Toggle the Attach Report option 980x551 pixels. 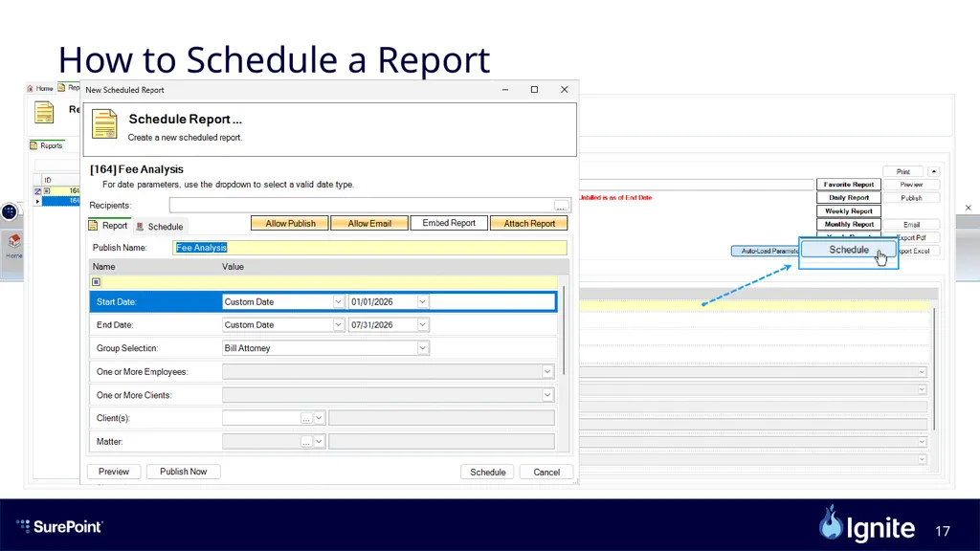(528, 223)
